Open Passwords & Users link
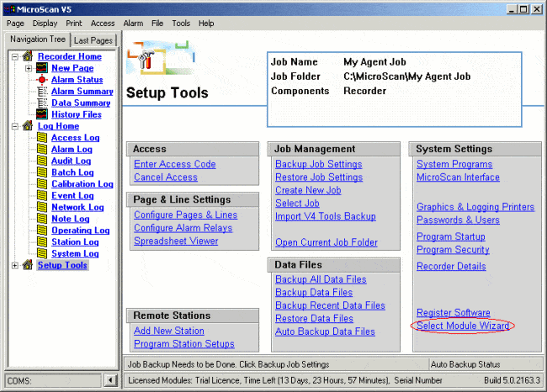This screenshot has width=547, height=392. (458, 220)
